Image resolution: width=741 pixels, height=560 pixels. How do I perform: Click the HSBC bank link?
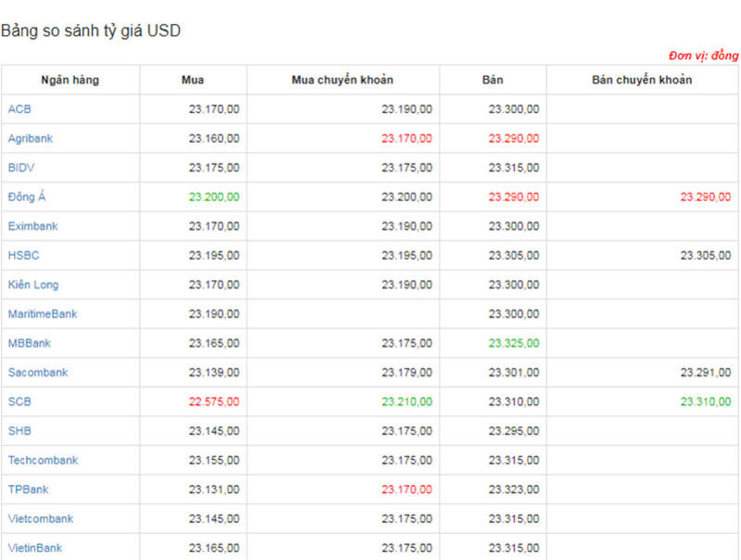(x=23, y=256)
